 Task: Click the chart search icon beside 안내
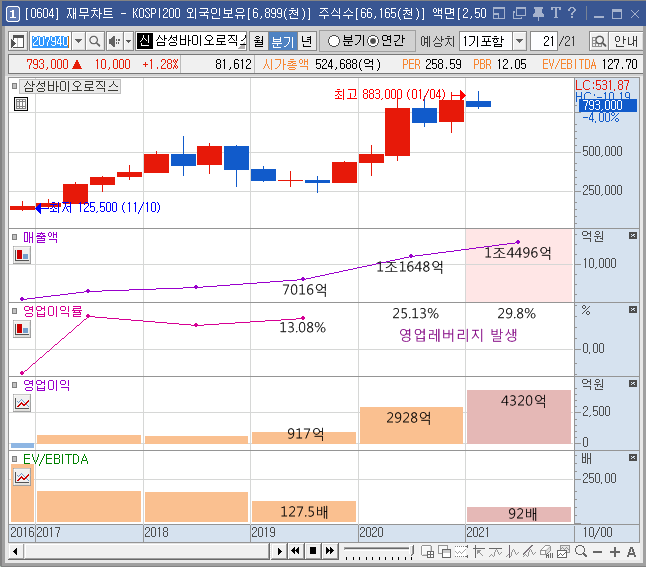[599, 41]
